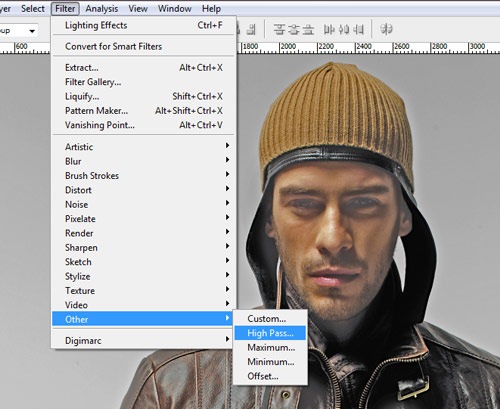Open Pattern Maker...
This screenshot has height=409, width=500.
[x=143, y=110]
